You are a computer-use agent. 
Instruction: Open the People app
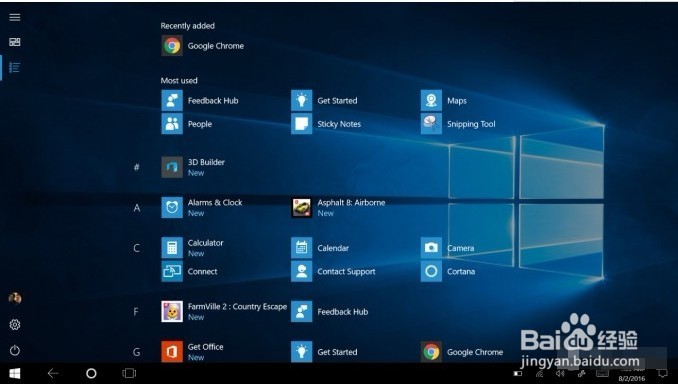click(x=187, y=124)
